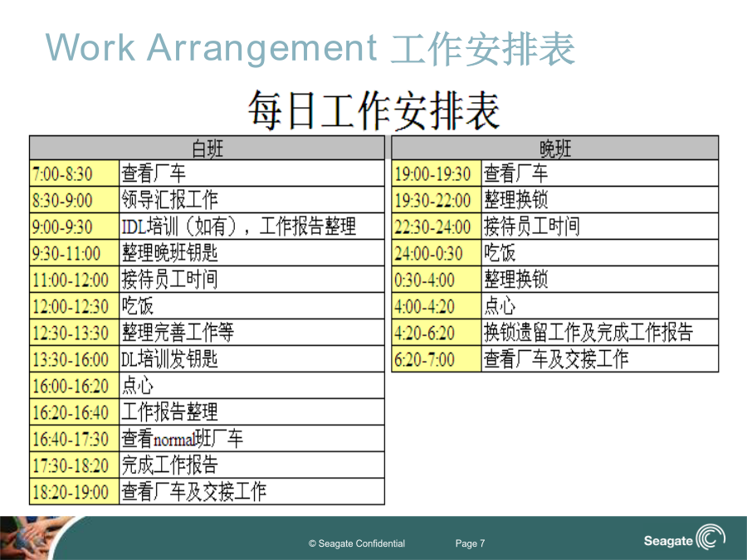
Task: Select the "12:00-12:30" time cell
Action: 75,306
